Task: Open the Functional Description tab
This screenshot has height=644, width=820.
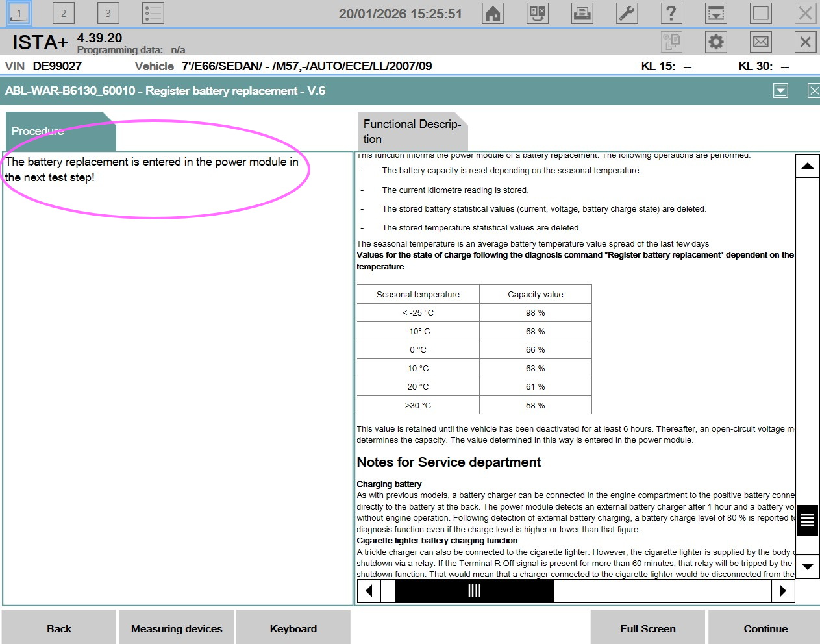Action: click(412, 131)
